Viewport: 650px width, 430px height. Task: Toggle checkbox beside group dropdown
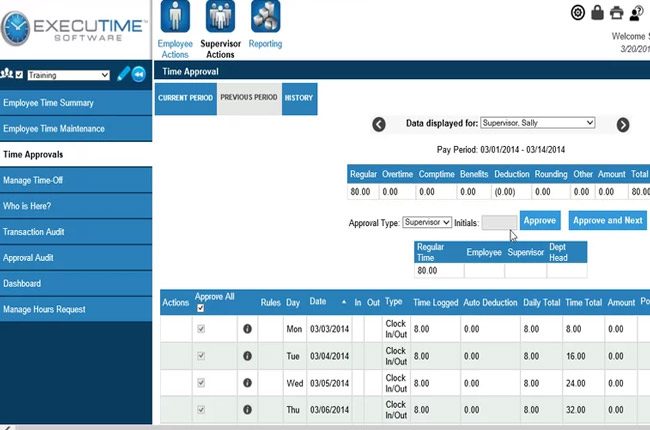[19, 75]
